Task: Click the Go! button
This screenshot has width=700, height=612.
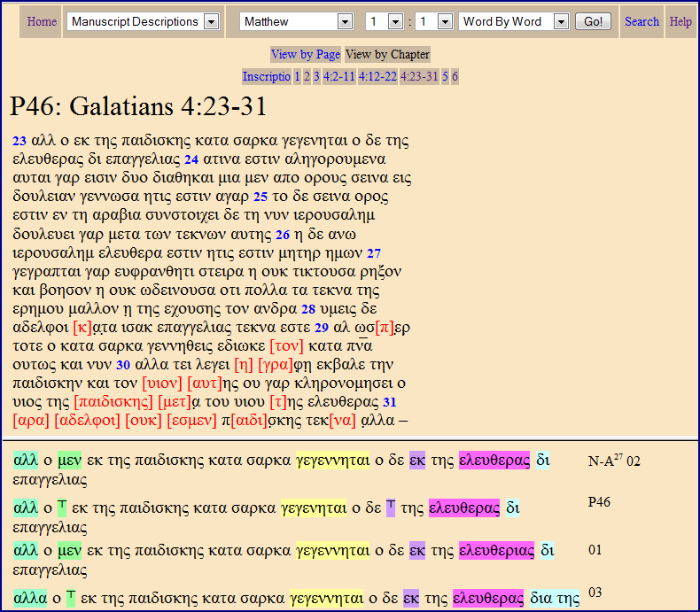Action: click(593, 21)
